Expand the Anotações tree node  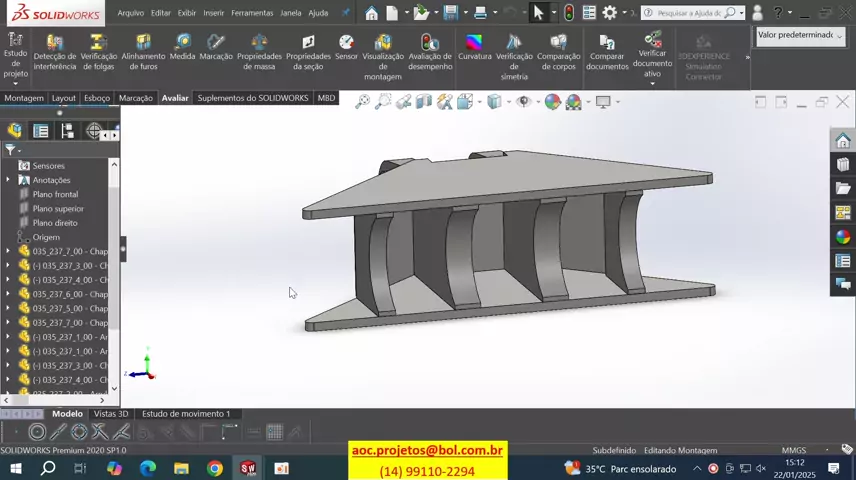click(x=9, y=180)
